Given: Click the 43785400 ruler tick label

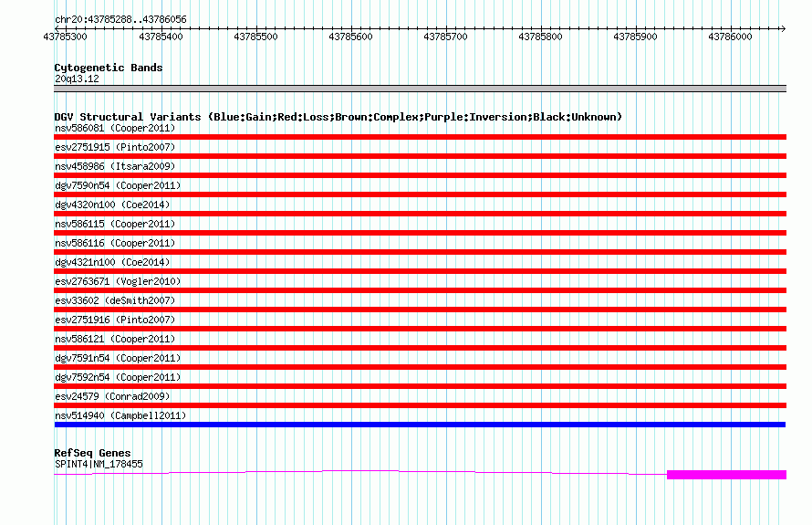Looking at the screenshot, I should click(x=161, y=37).
